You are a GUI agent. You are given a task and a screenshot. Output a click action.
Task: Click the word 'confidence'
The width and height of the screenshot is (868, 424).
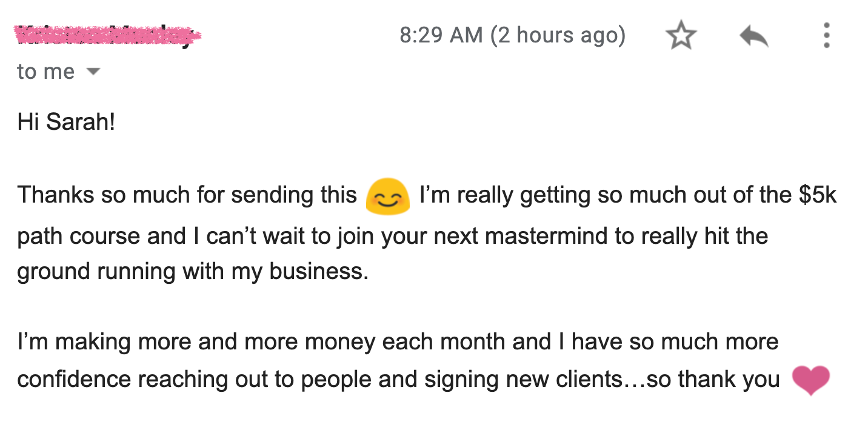click(x=74, y=380)
